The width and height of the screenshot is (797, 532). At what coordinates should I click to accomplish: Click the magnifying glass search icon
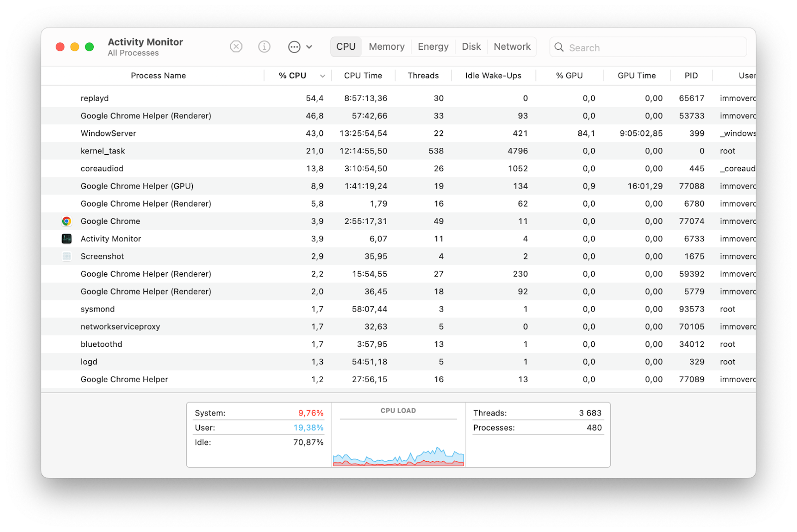tap(559, 47)
